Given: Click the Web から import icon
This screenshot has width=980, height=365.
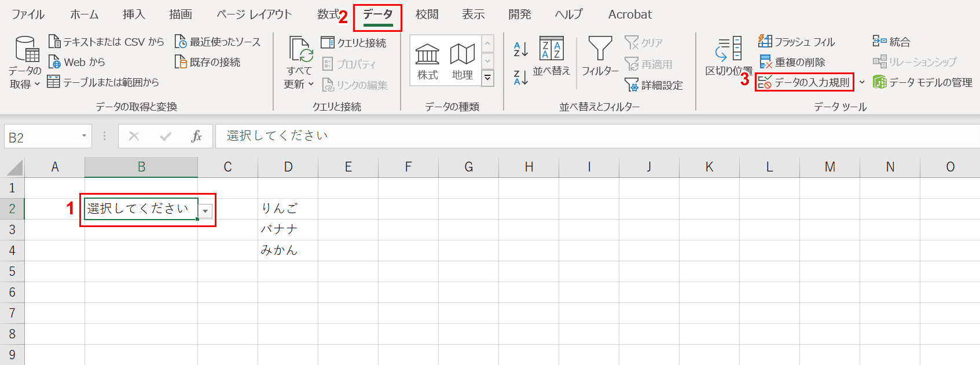Looking at the screenshot, I should coord(54,62).
